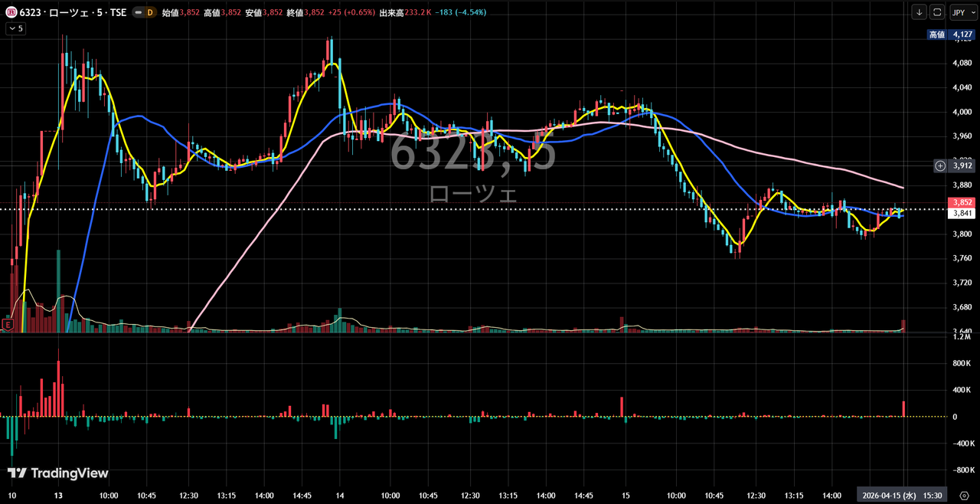Click the orange 'D' delayed data badge
Image resolution: width=980 pixels, height=504 pixels.
149,12
